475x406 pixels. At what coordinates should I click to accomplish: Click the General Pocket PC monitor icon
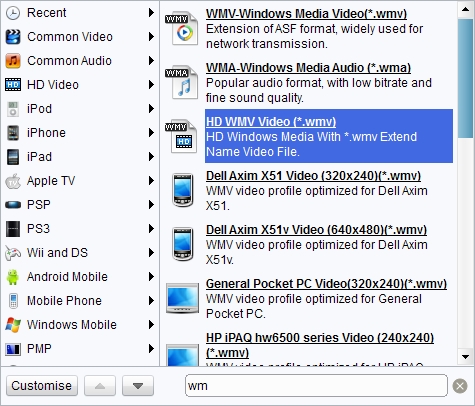(x=182, y=298)
